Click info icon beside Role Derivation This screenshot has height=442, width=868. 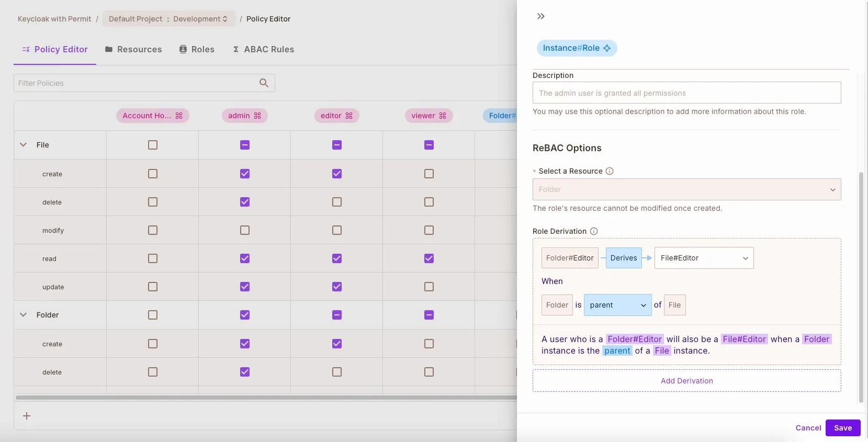tap(594, 231)
